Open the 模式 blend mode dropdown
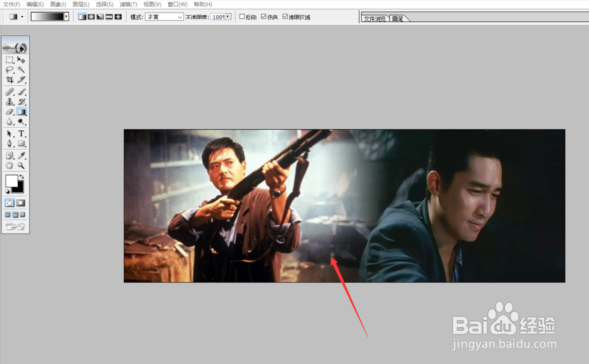Image resolution: width=589 pixels, height=364 pixels. tap(164, 17)
